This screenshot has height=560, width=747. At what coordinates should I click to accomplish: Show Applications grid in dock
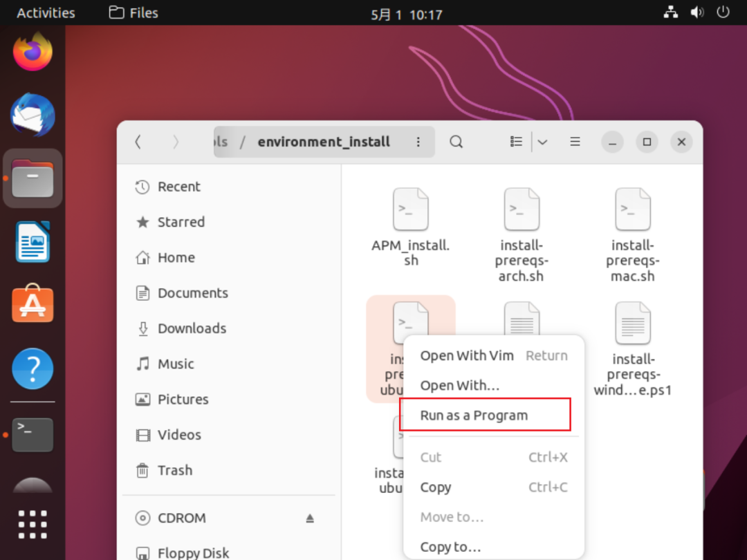pyautogui.click(x=33, y=524)
